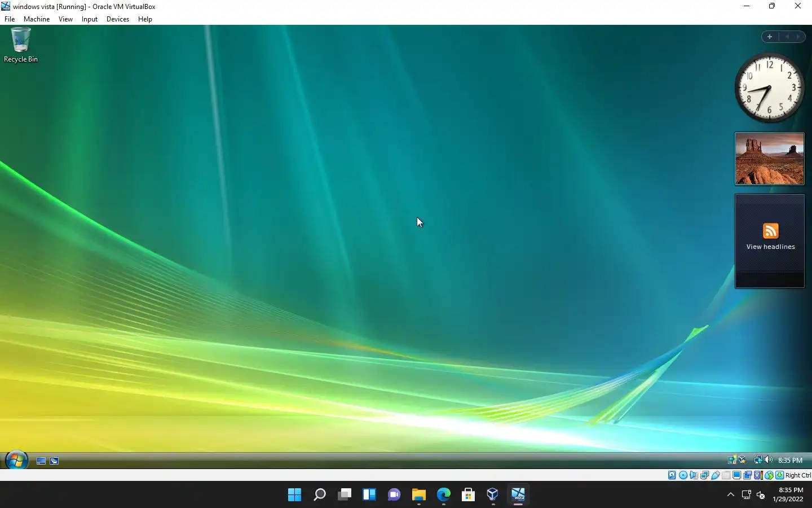Image resolution: width=812 pixels, height=508 pixels.
Task: Click the slideshow gadget desert photo
Action: [769, 159]
